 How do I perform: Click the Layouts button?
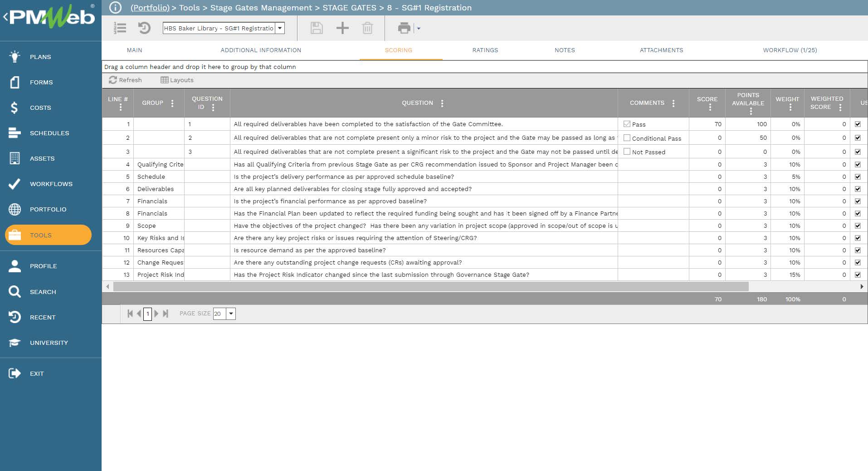[x=177, y=80]
